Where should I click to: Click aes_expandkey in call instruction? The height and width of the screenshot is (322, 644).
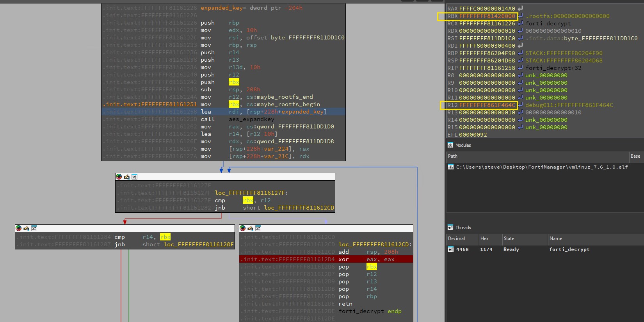(x=251, y=119)
